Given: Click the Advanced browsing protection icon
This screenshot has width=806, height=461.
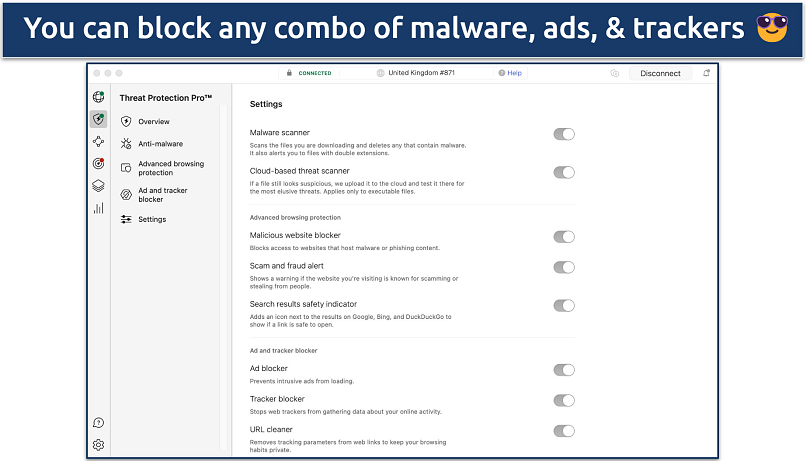Looking at the screenshot, I should click(x=126, y=168).
